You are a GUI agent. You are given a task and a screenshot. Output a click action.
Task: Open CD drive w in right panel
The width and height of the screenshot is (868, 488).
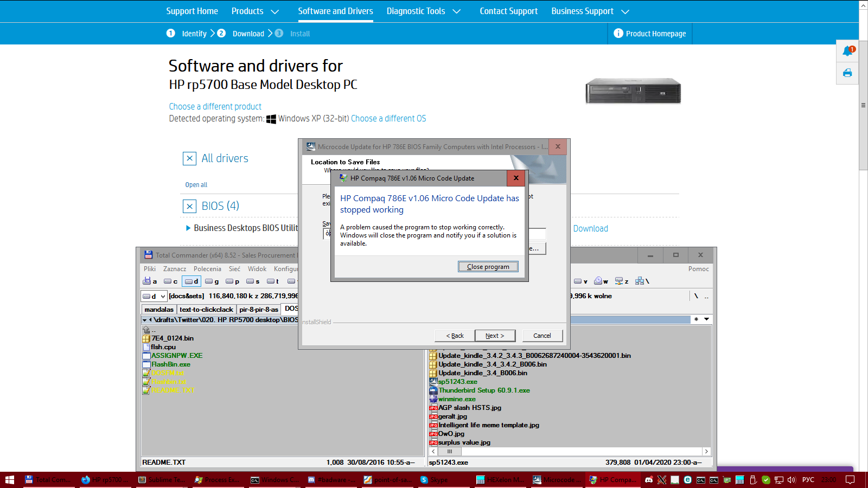601,281
